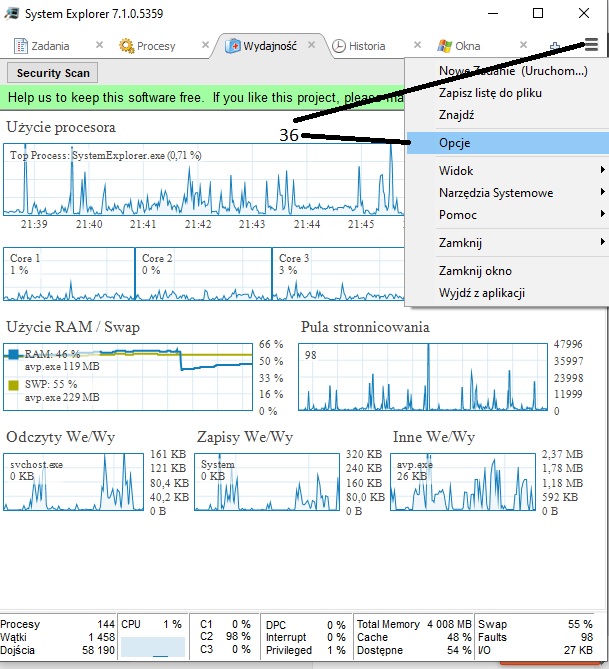Close the Okna tab
The height and width of the screenshot is (669, 609).
(524, 44)
